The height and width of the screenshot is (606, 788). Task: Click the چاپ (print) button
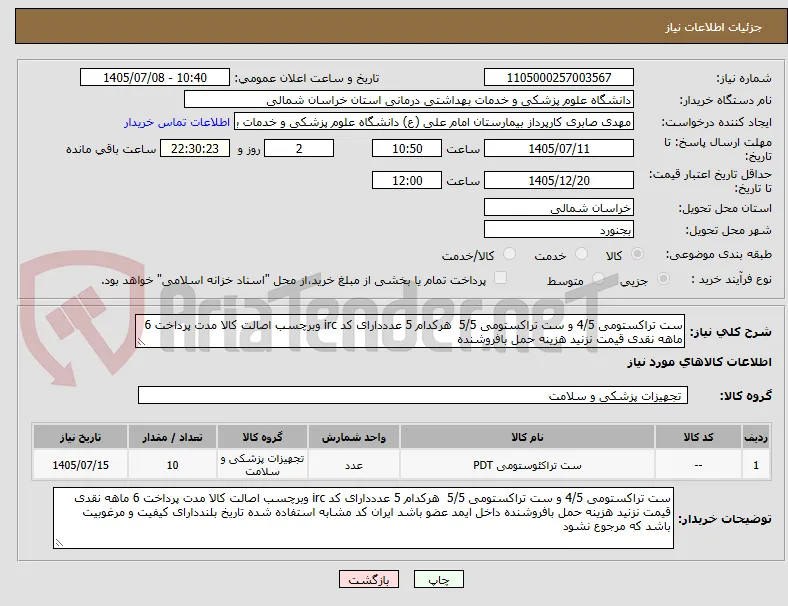pyautogui.click(x=438, y=579)
